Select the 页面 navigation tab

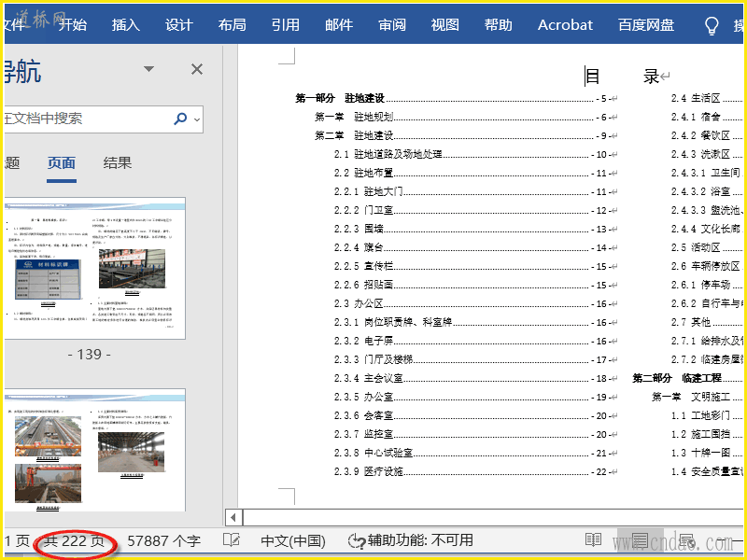click(x=62, y=163)
